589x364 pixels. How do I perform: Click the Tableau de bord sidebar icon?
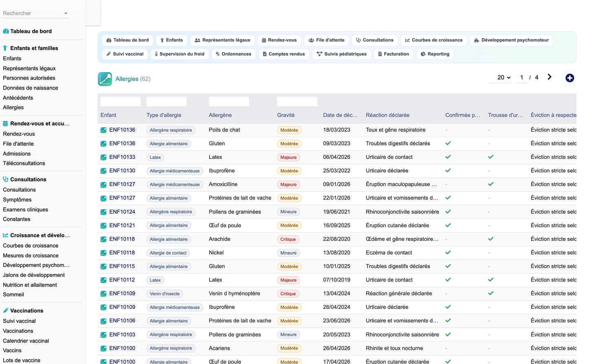6,31
